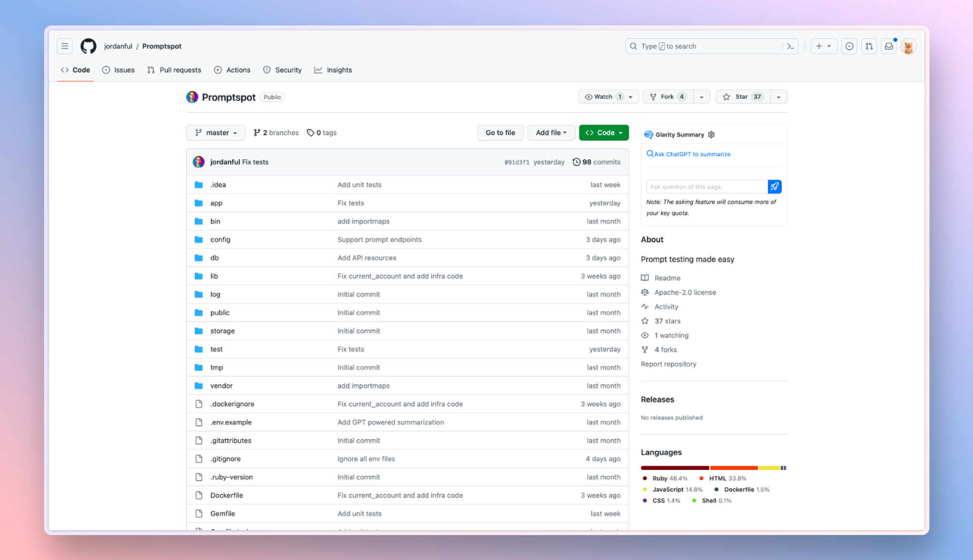This screenshot has width=973, height=560.
Task: Click the stars icon next to 37 stars
Action: [x=645, y=321]
